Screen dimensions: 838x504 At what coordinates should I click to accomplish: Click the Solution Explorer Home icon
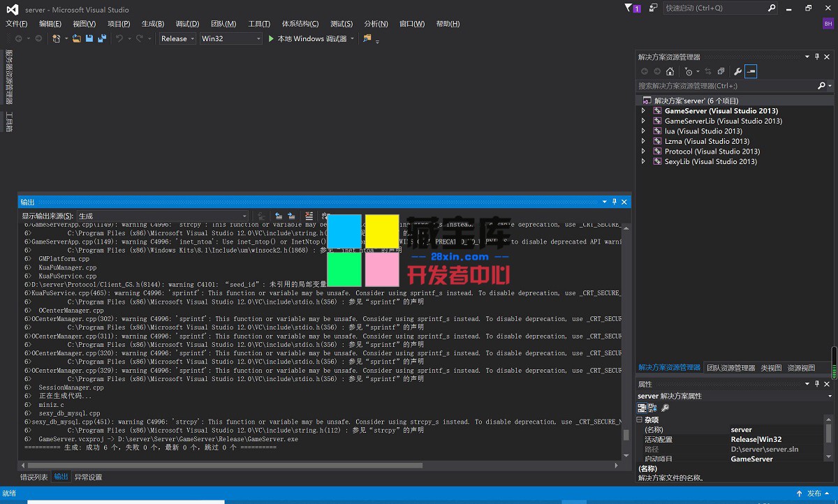(x=670, y=71)
